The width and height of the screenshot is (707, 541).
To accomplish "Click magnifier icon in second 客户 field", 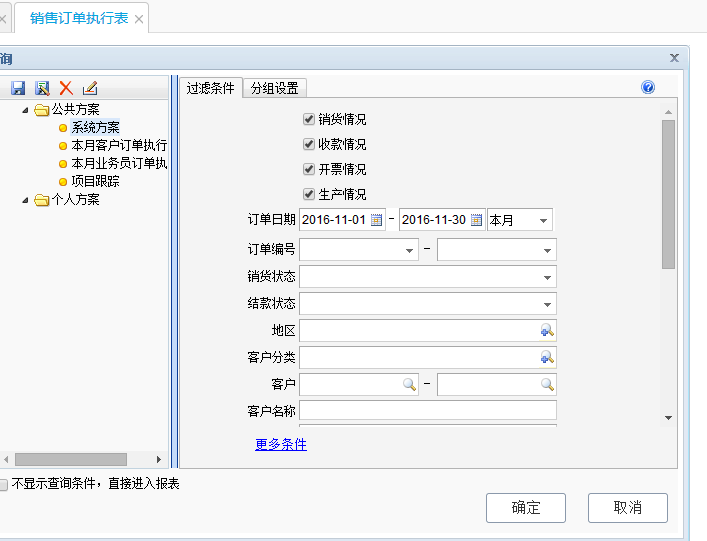I will point(547,385).
